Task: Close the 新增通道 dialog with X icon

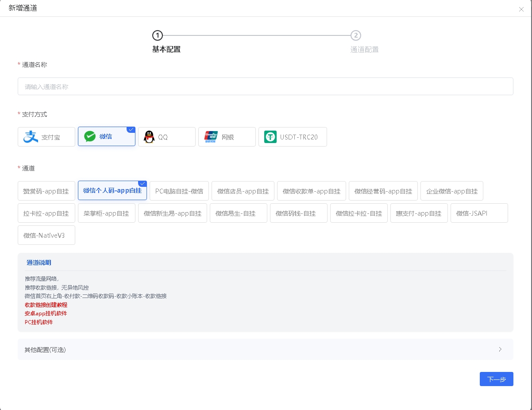Action: tap(521, 9)
